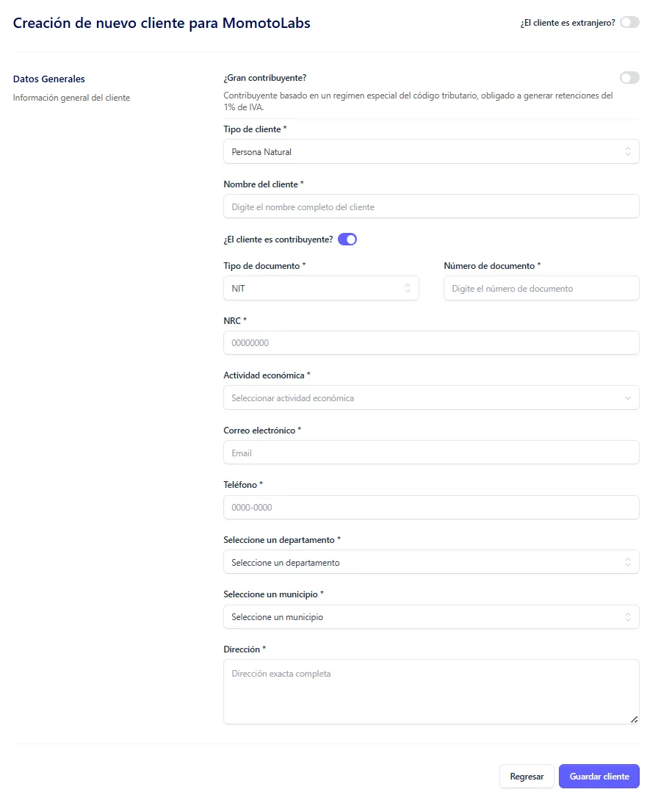
Task: Open the Tipo de cliente dropdown
Action: point(430,152)
